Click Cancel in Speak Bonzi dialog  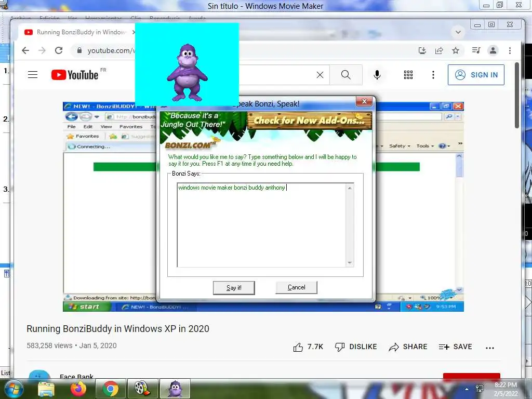tap(296, 287)
